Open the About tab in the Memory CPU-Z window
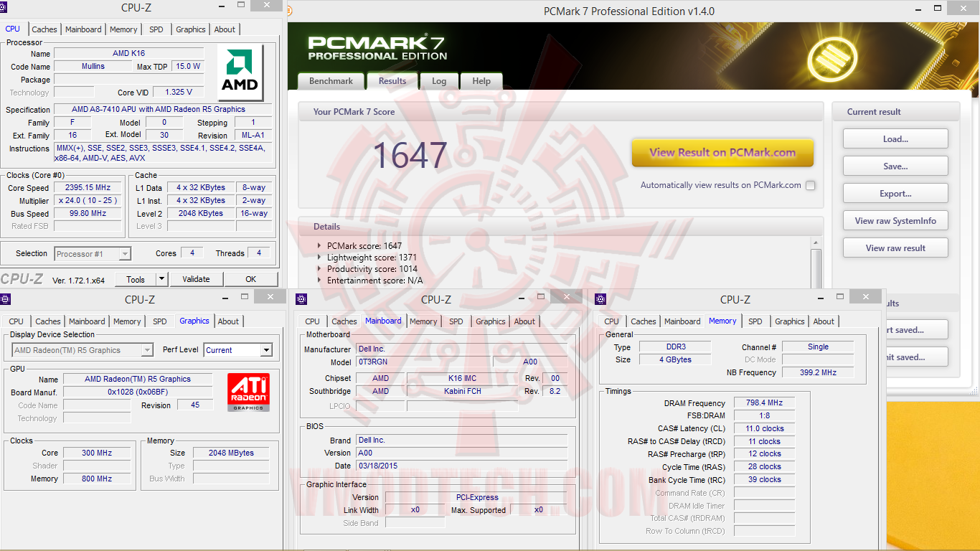This screenshot has width=980, height=551. [824, 321]
